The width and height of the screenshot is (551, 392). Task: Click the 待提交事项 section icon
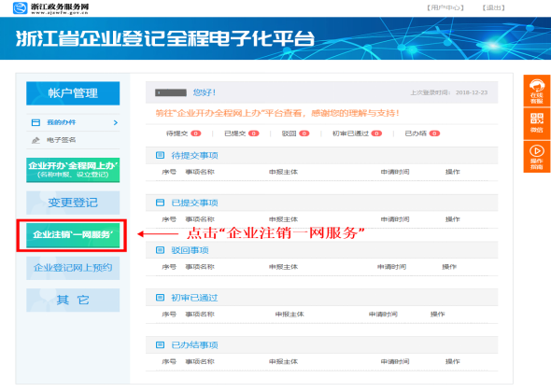(160, 155)
